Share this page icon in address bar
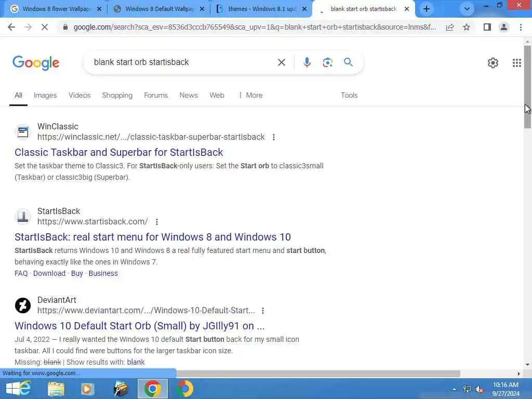This screenshot has width=532, height=399. tap(450, 27)
